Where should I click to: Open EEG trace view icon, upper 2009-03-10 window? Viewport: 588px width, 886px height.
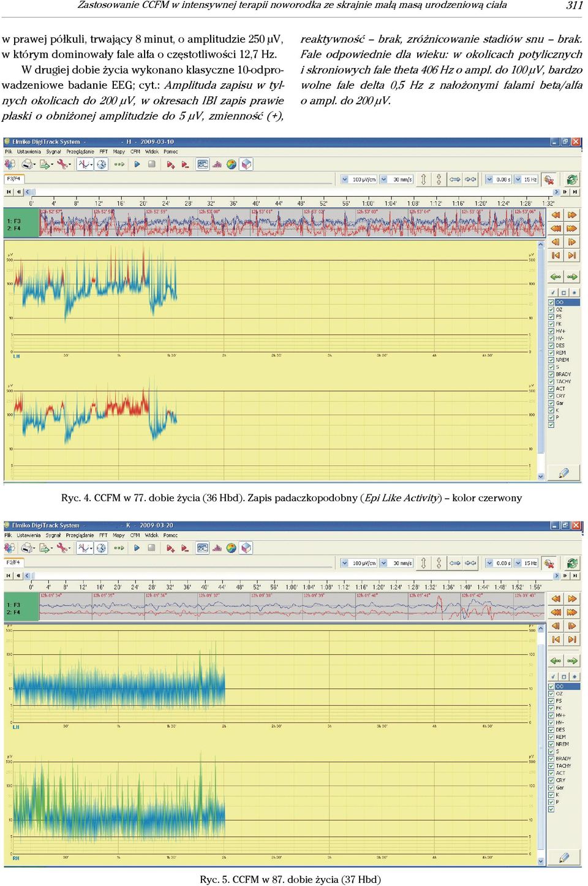203,164
